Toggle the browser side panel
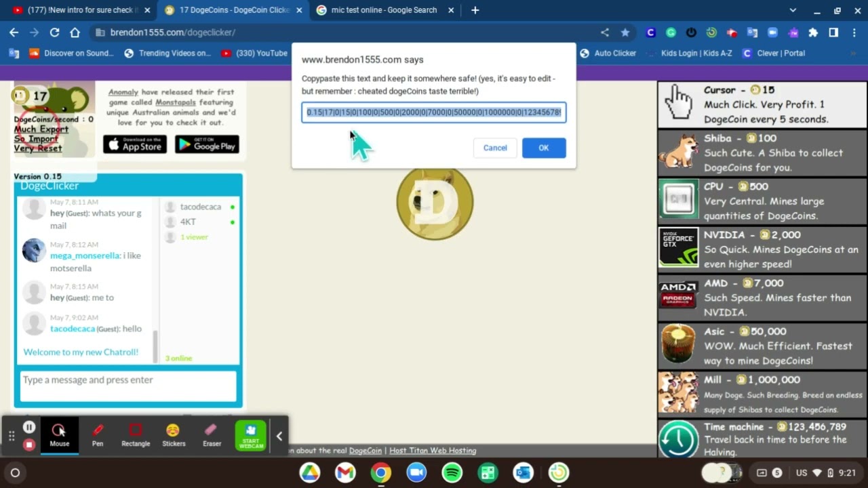 point(833,33)
